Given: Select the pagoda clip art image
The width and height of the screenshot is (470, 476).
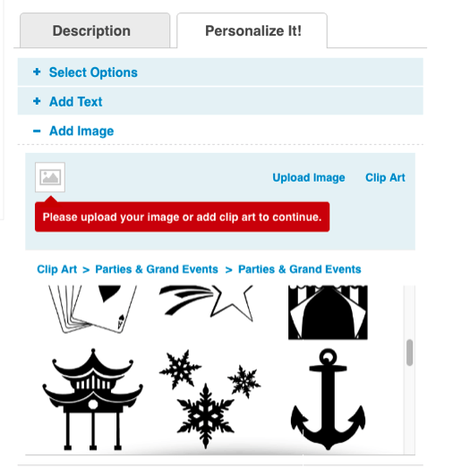Looking at the screenshot, I should coord(93,399).
